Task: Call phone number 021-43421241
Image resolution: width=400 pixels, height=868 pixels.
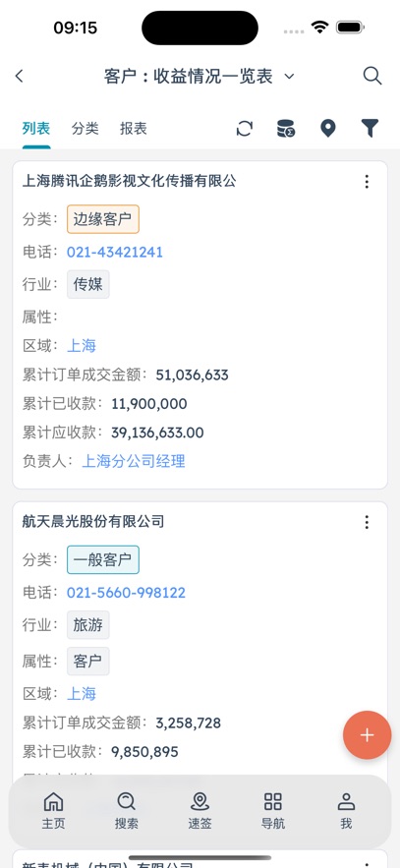Action: (115, 253)
